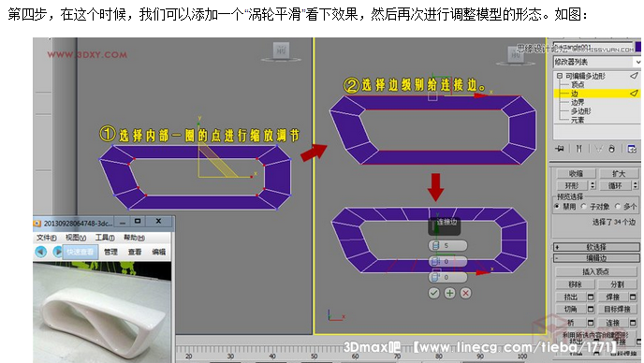Click the configure modifier sets icon

(632, 149)
